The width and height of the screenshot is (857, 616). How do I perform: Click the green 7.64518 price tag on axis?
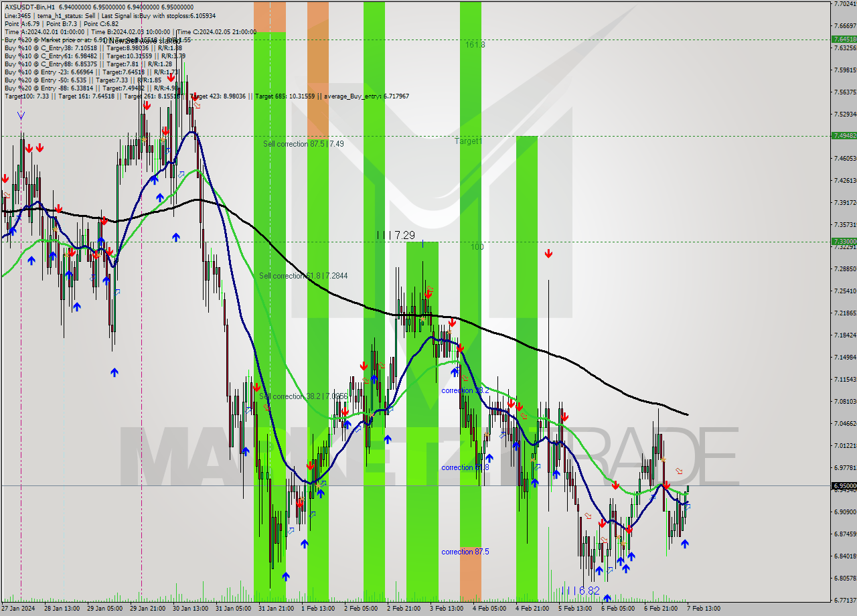tap(844, 40)
